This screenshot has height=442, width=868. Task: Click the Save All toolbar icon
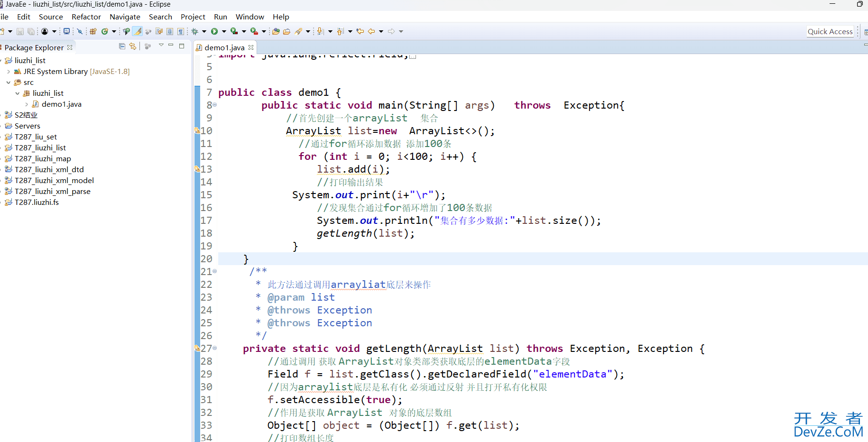point(31,31)
